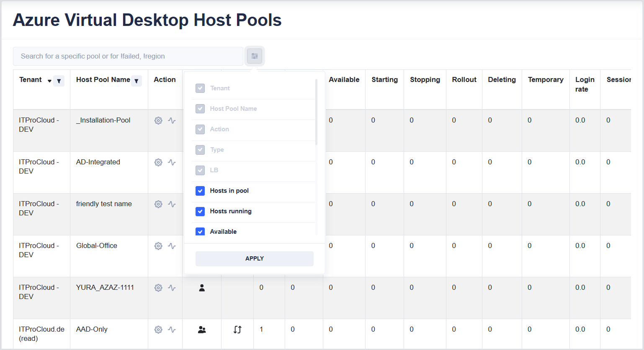Click the Available column header

344,79
